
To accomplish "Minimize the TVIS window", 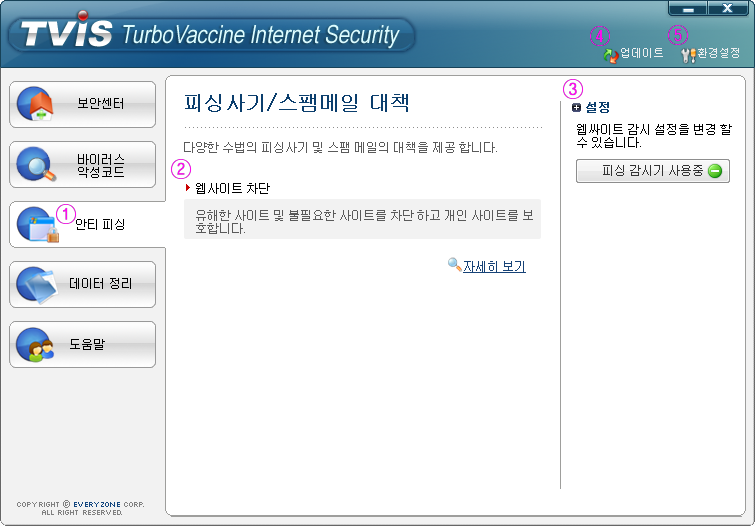I will pos(689,8).
